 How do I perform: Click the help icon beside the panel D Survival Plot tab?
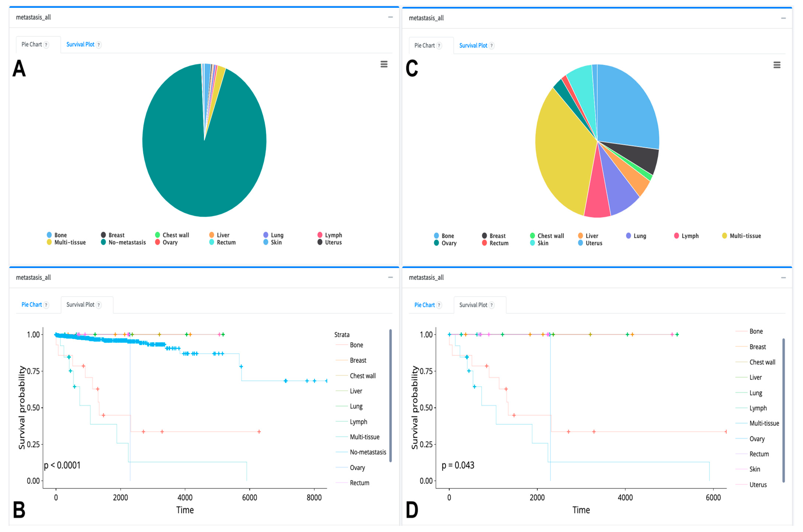click(492, 305)
